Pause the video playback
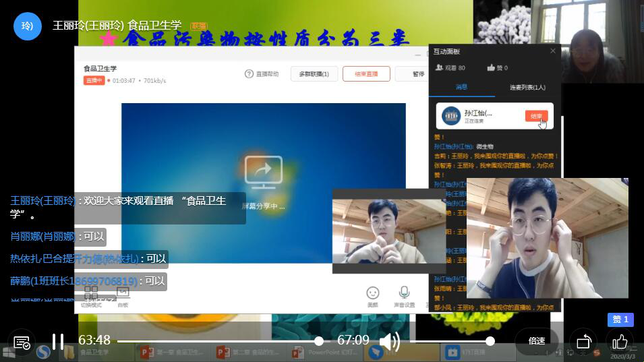This screenshot has width=644, height=362. [58, 342]
